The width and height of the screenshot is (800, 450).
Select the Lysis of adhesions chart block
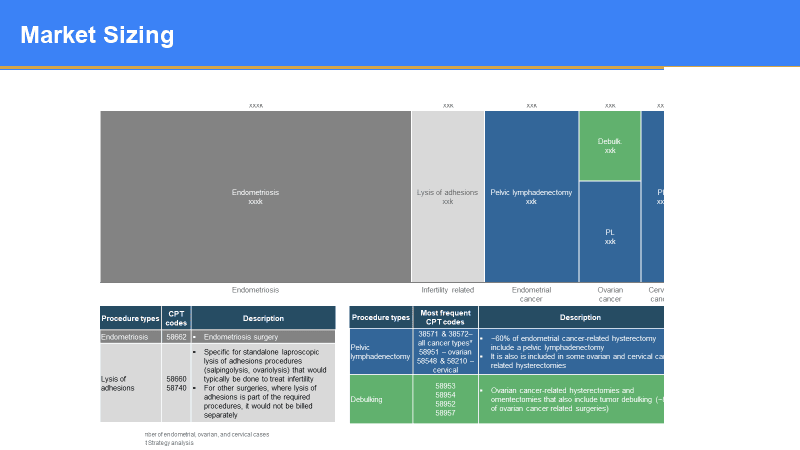[447, 196]
